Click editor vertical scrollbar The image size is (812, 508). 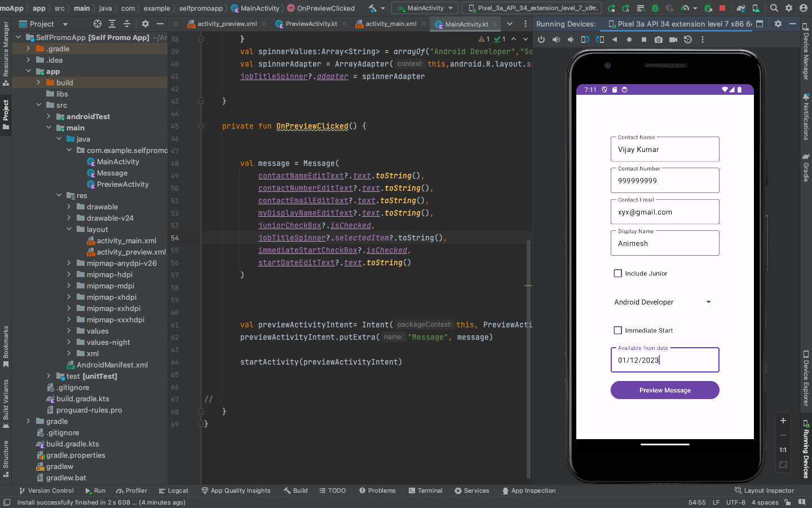(x=528, y=360)
